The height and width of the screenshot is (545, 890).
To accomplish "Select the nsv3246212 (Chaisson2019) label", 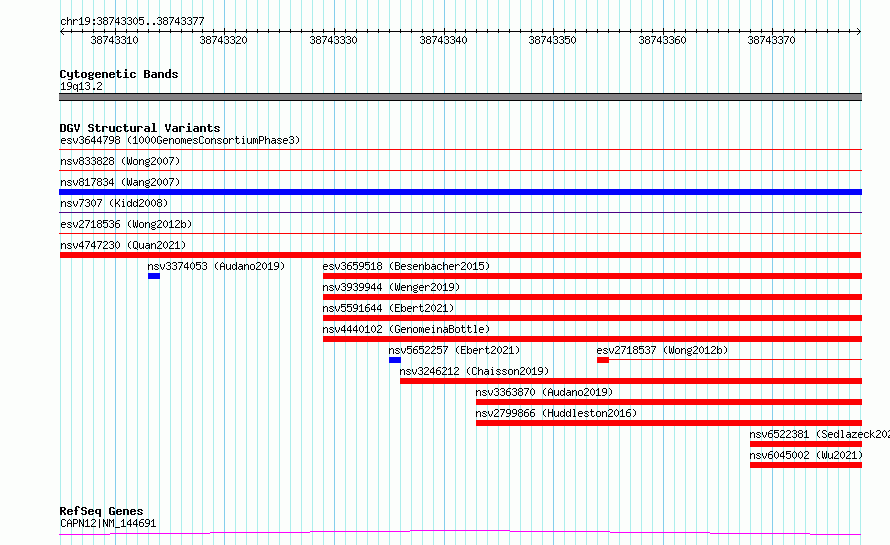I will coord(475,371).
